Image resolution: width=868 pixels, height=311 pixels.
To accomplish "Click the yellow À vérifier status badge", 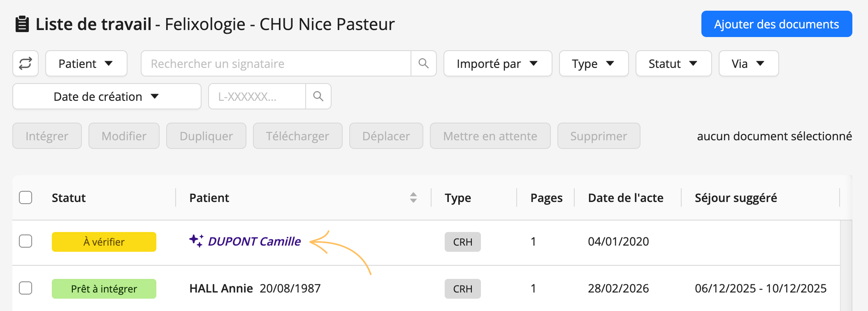I will point(104,242).
